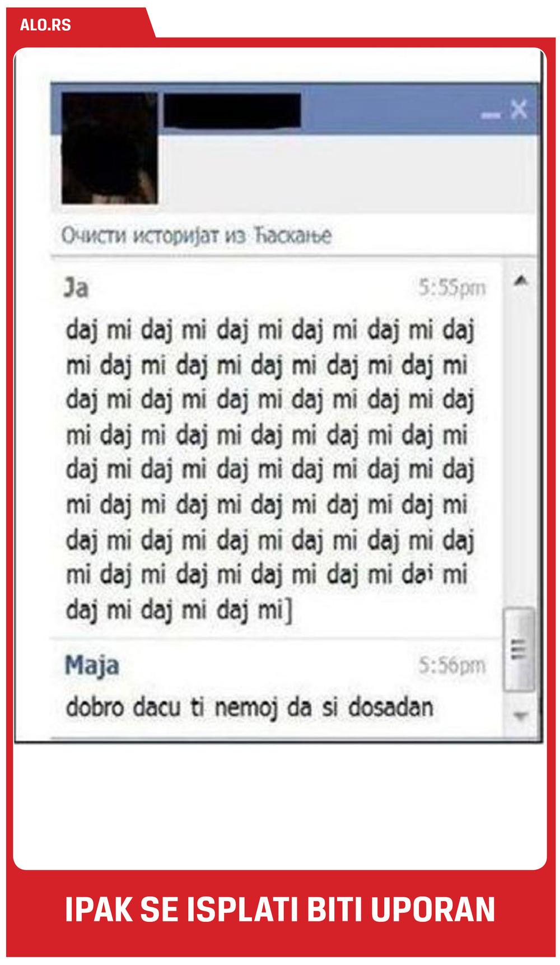Screen dimensions: 560x965
Task: Click the 5:56pm message timestamp
Action: [x=452, y=665]
